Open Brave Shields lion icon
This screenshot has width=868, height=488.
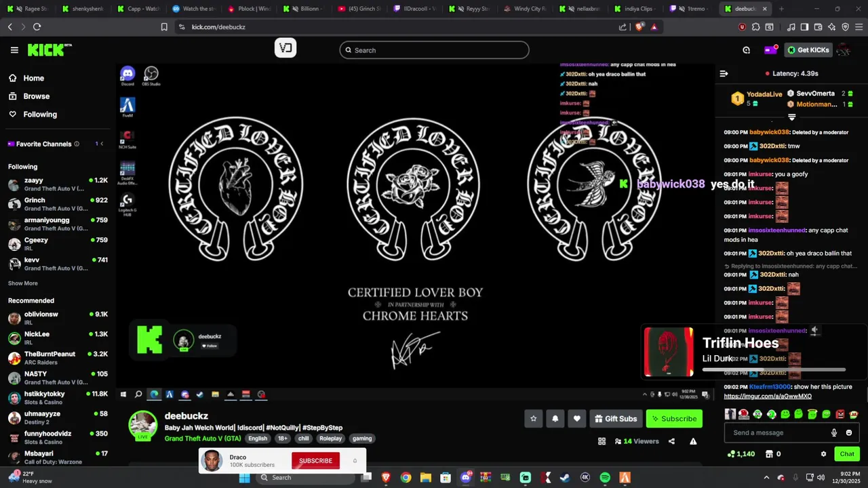(x=639, y=27)
